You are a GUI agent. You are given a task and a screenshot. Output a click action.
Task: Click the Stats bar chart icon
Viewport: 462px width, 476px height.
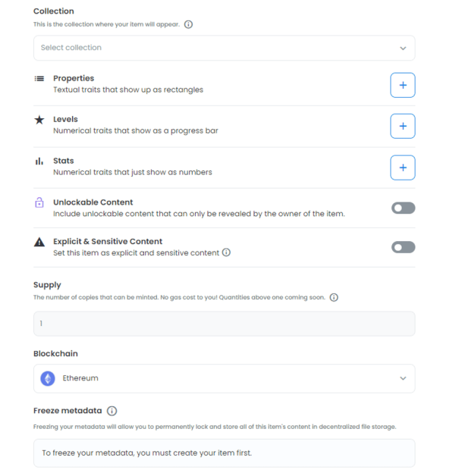[x=39, y=161]
